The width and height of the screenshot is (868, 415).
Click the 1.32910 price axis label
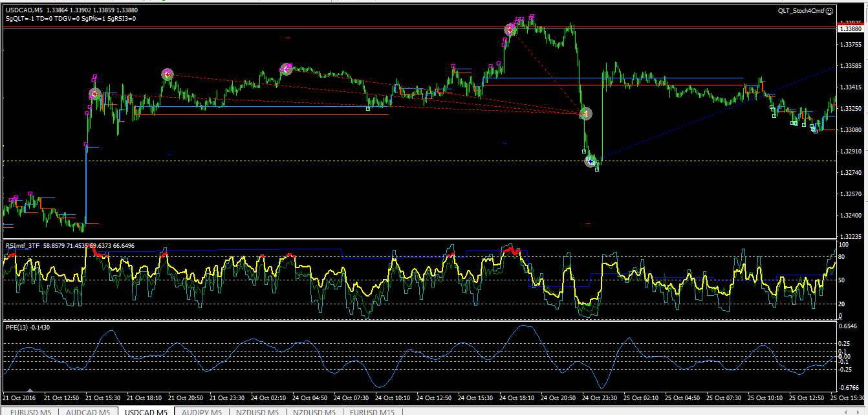(851, 151)
